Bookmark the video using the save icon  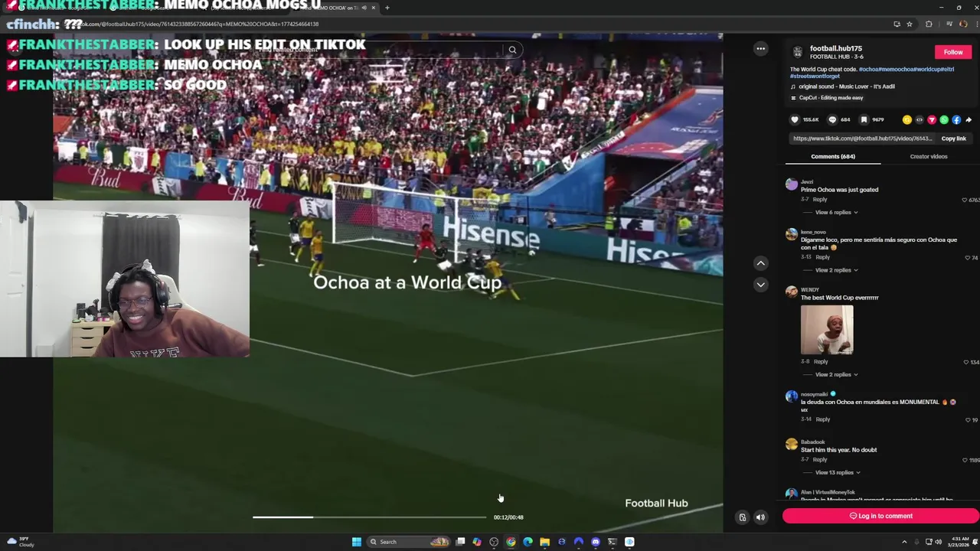pos(864,119)
